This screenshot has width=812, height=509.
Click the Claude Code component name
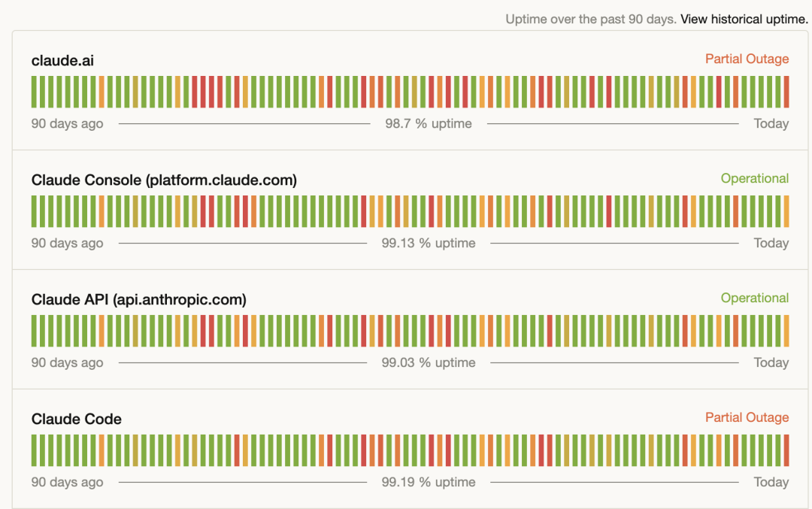pos(77,419)
